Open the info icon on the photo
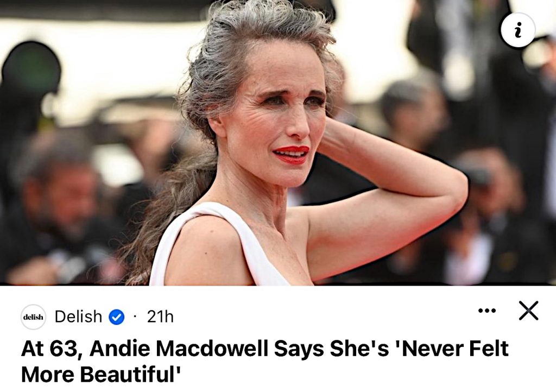 518,30
